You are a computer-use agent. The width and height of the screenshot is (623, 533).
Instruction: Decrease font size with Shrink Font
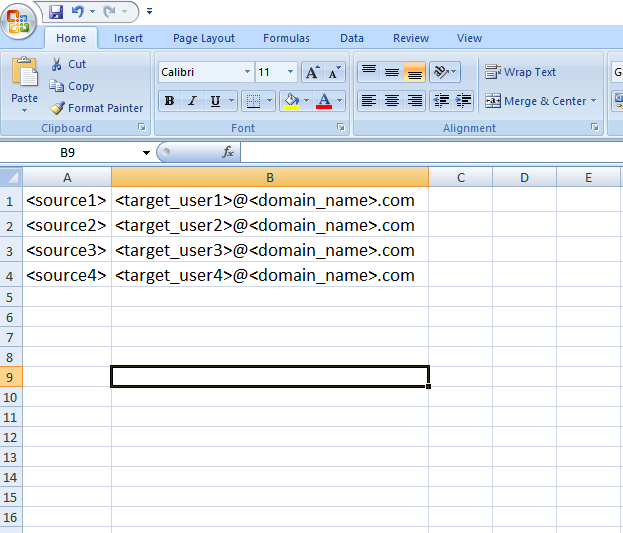click(335, 72)
